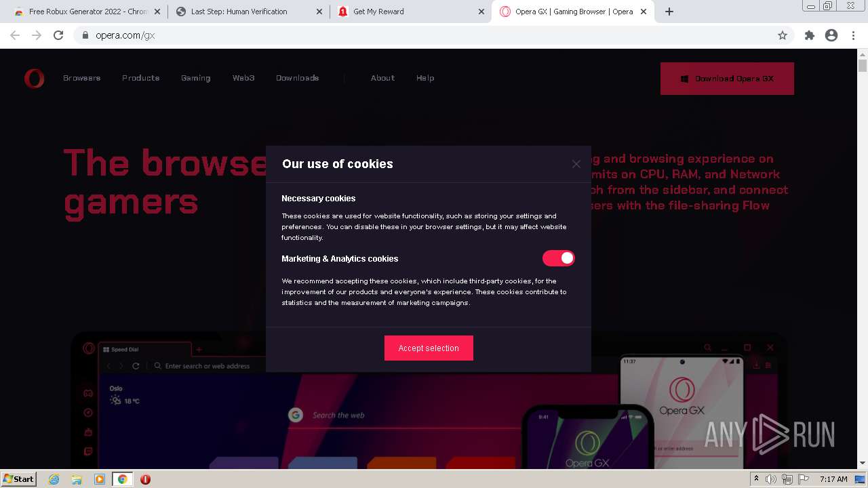Reload the current page
Image resolution: width=868 pixels, height=488 pixels.
click(58, 35)
